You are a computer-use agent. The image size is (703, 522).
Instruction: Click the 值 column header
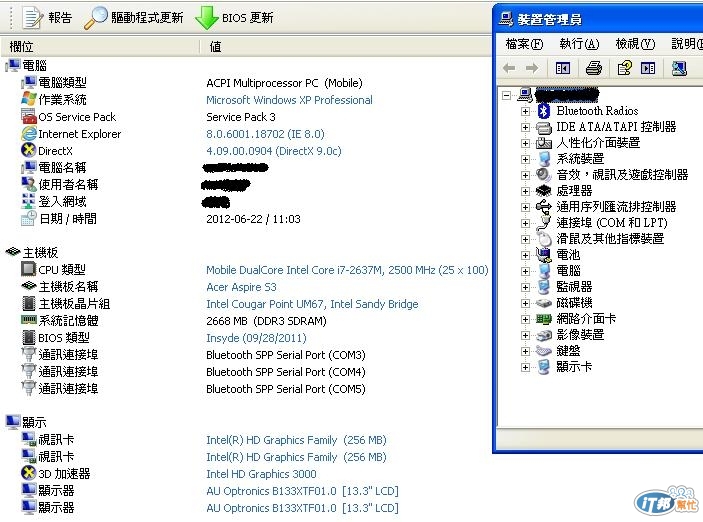(215, 46)
